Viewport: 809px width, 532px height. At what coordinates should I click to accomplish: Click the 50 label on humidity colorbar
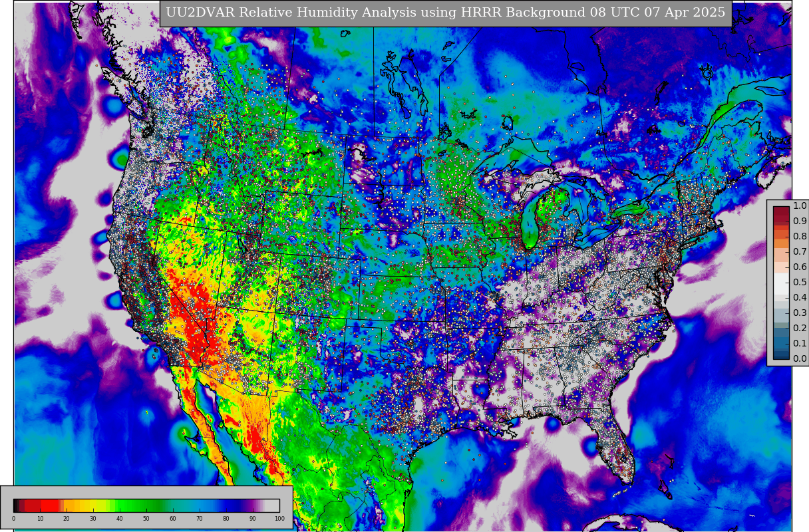[x=146, y=518]
